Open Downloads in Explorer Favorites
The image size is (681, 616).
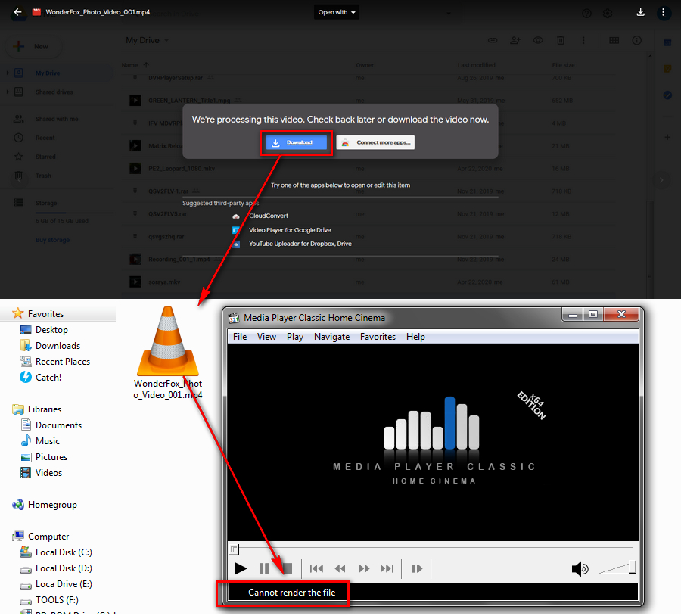coord(58,346)
